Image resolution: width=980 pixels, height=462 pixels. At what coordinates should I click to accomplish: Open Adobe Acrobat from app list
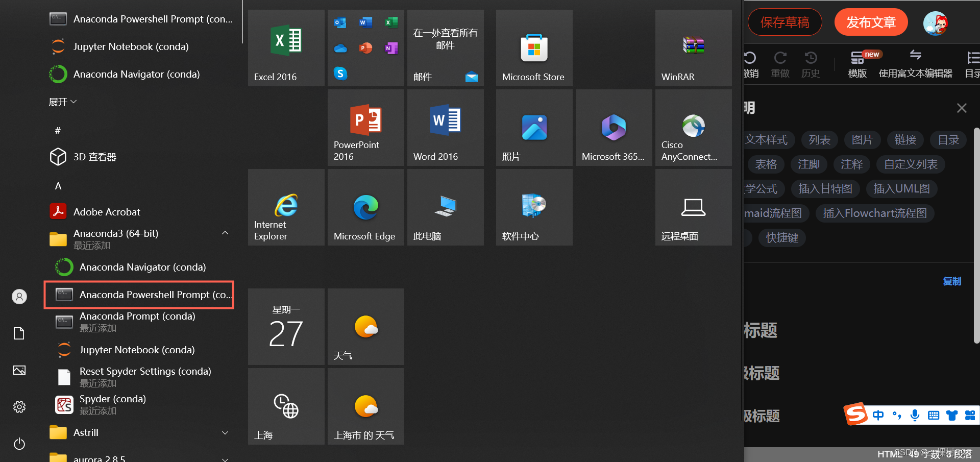[x=140, y=212]
